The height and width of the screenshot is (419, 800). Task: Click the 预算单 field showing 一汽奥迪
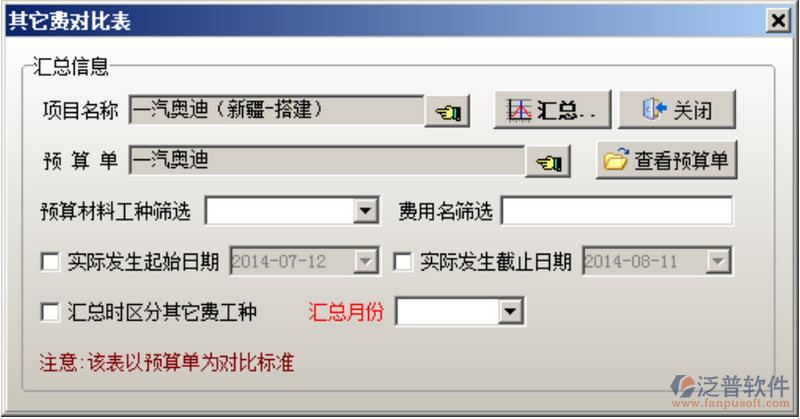point(327,160)
